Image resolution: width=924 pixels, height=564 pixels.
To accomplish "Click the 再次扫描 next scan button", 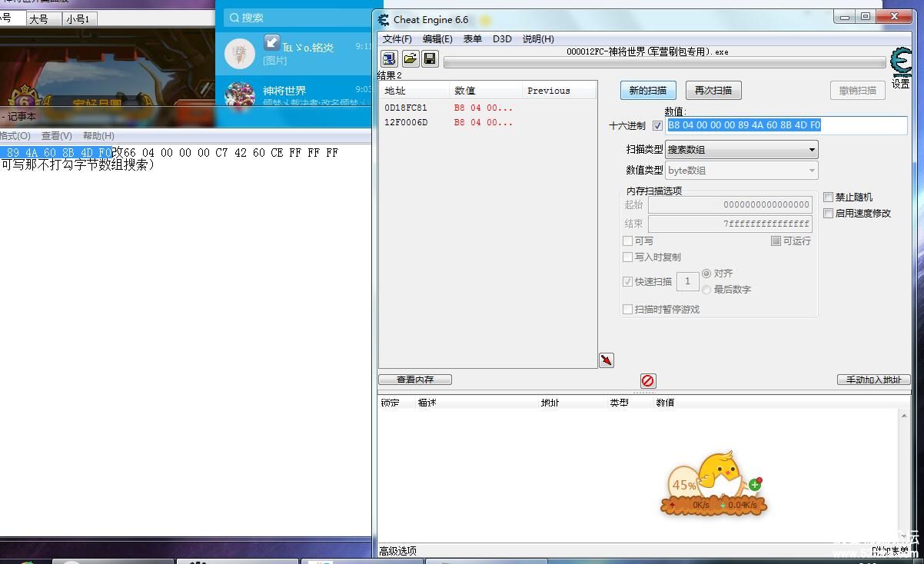I will 713,91.
